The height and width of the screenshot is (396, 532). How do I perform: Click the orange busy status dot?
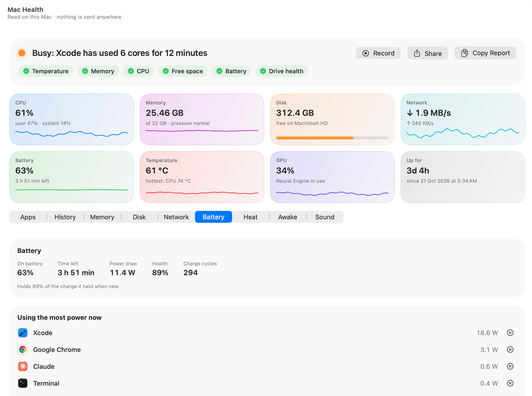click(22, 53)
